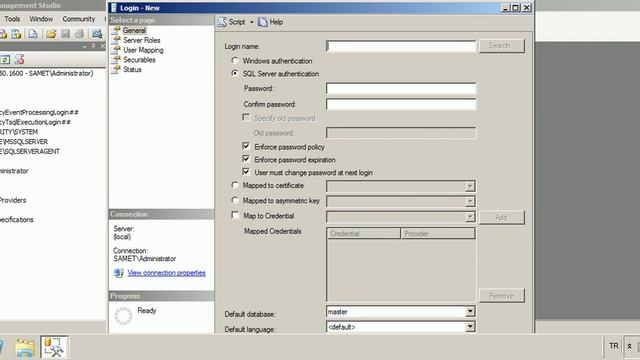Click the printer icon in SSMS toolbar

(80, 34)
